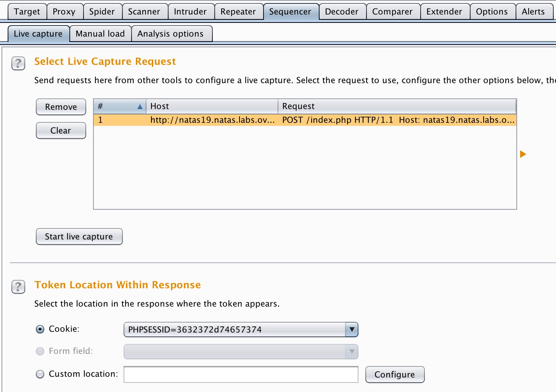Switch to the Analysis options tab

(x=172, y=34)
